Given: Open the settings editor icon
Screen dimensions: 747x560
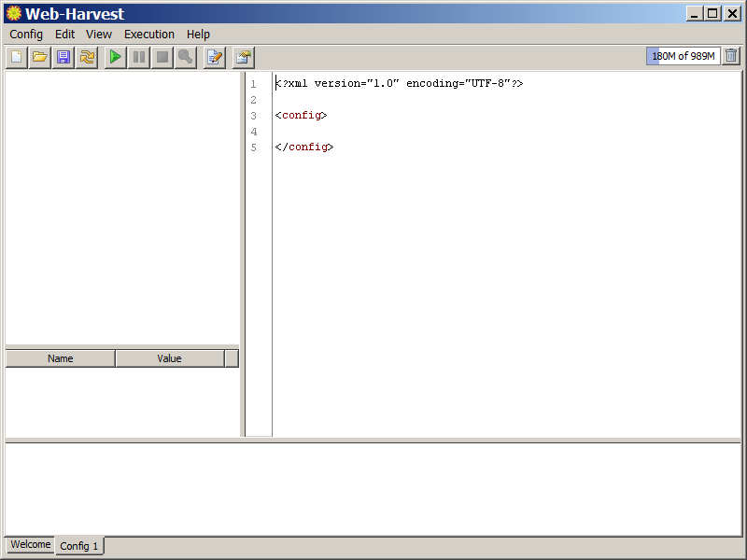Looking at the screenshot, I should 214,57.
